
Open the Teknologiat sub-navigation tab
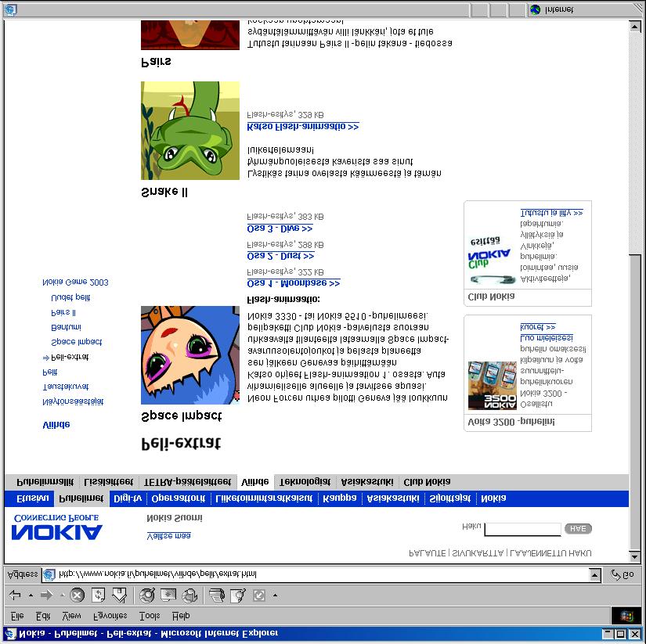coord(305,482)
